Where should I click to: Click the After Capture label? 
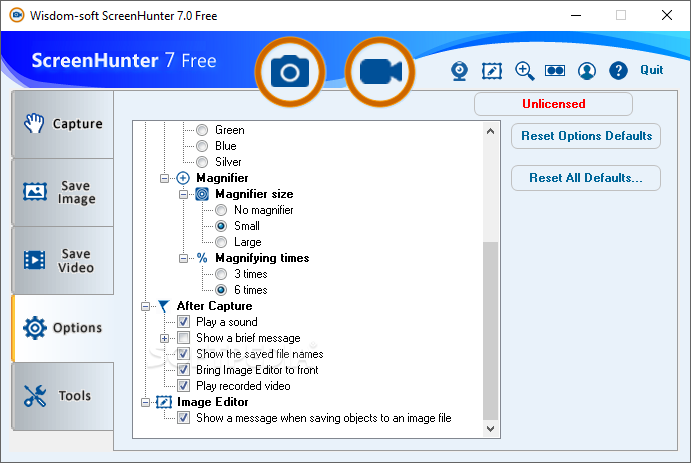[x=215, y=306]
